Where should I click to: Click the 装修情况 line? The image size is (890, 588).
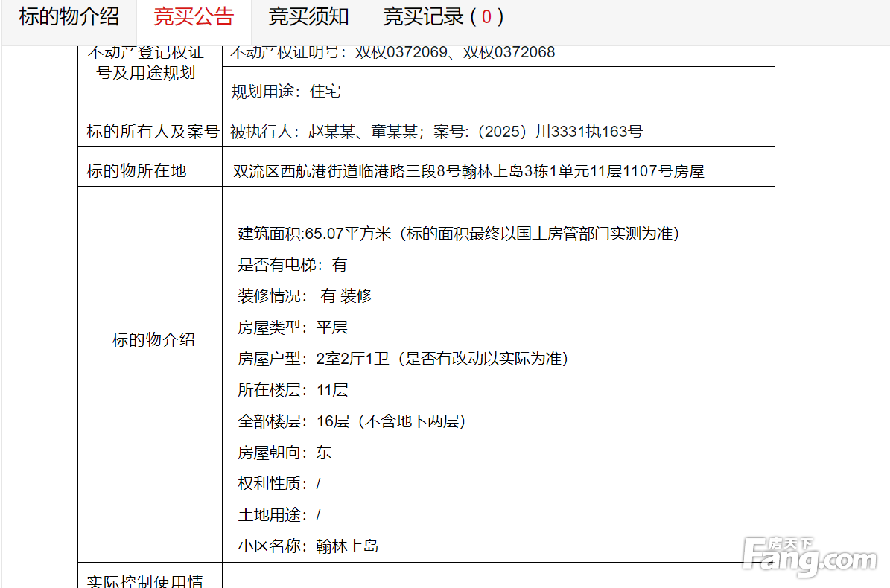point(305,296)
